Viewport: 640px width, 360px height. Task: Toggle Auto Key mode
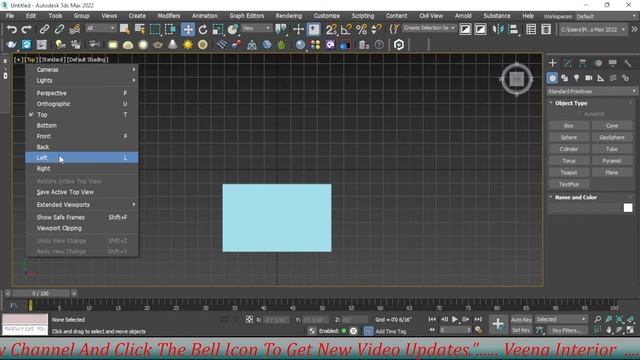521,320
